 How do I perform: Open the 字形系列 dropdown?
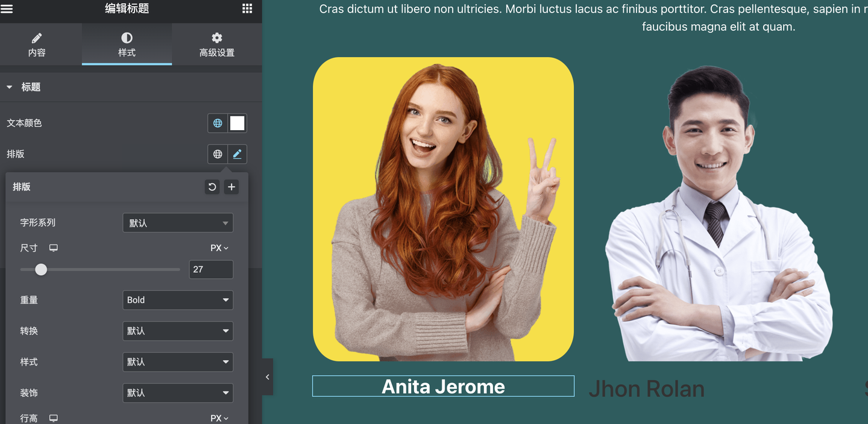(x=178, y=223)
